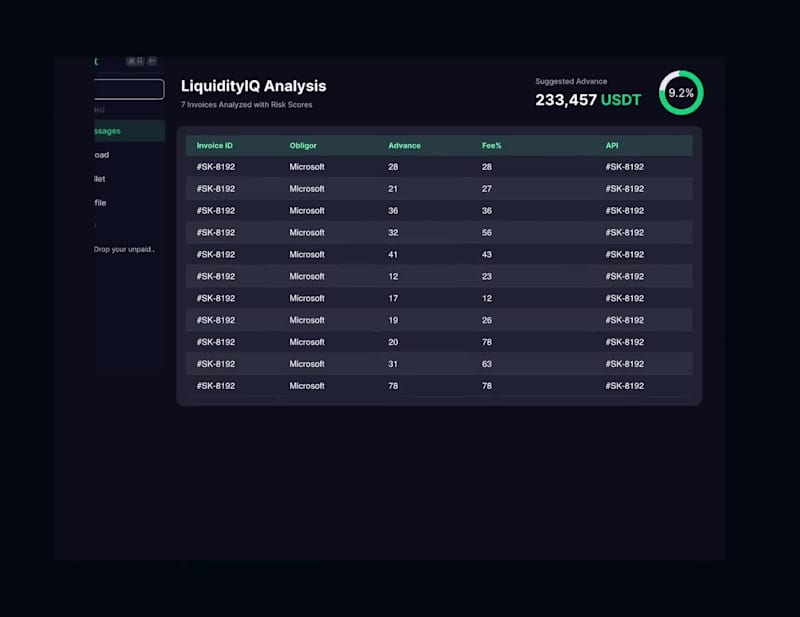Image resolution: width=800 pixels, height=617 pixels.
Task: Click '7 Invoices Analyzed with Risk Scores' subtitle
Action: coord(246,105)
